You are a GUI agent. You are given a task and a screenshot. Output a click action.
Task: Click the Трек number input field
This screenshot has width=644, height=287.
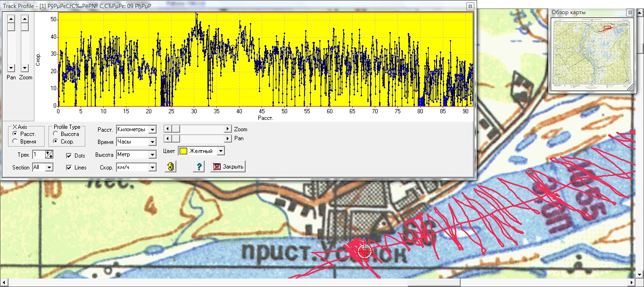coord(39,154)
